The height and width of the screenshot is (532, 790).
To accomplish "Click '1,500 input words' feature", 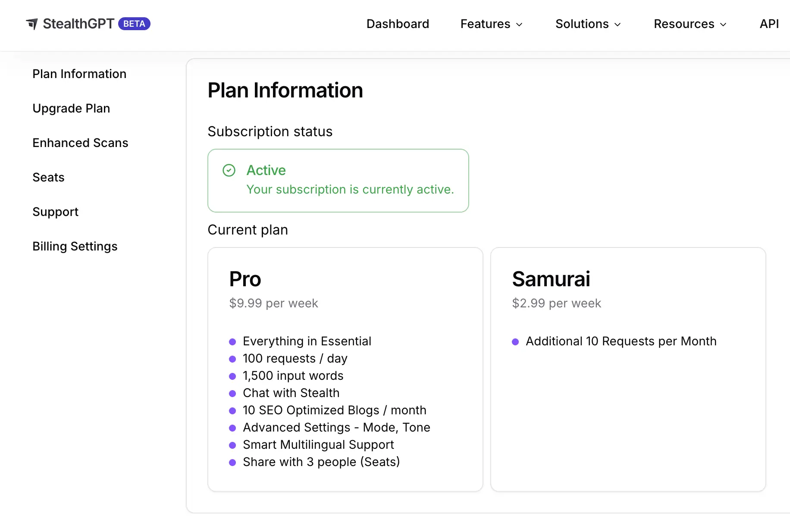I will click(x=293, y=376).
